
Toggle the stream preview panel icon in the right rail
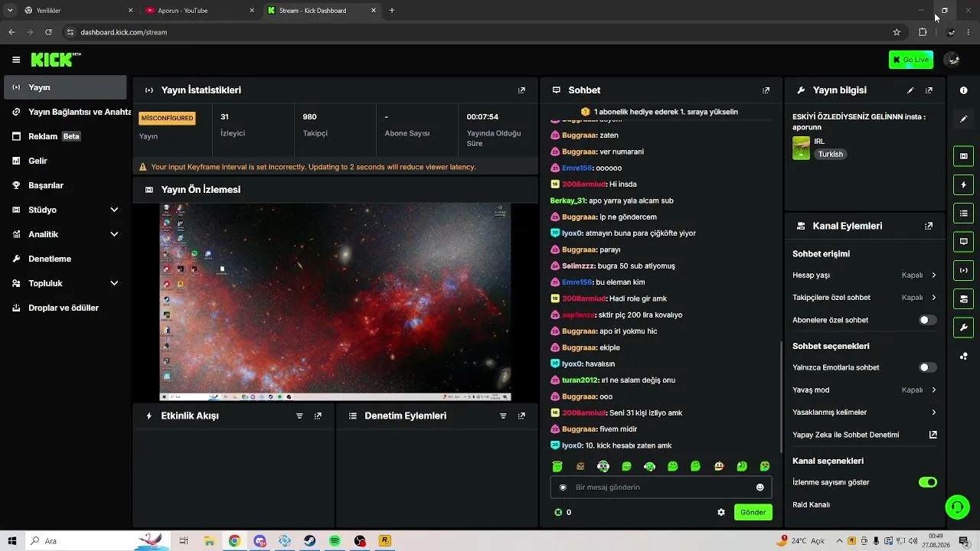click(x=963, y=156)
